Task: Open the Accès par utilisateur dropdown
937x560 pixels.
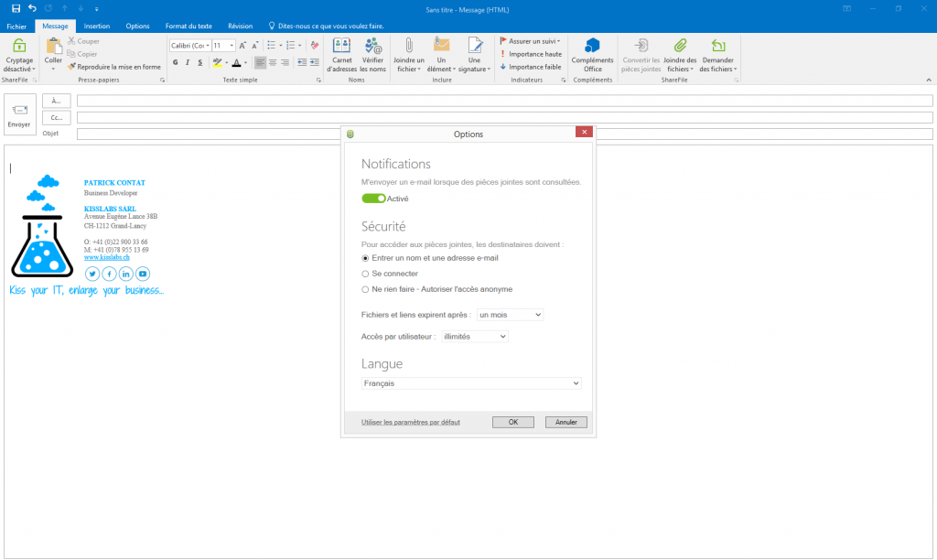Action: coord(474,336)
